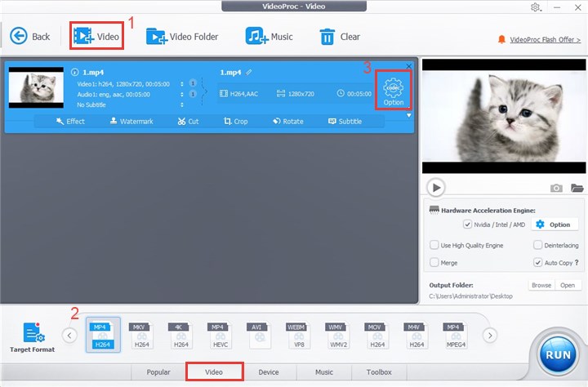The height and width of the screenshot is (387, 588).
Task: Click the 1.mp4 kitten thumbnail
Action: click(36, 87)
